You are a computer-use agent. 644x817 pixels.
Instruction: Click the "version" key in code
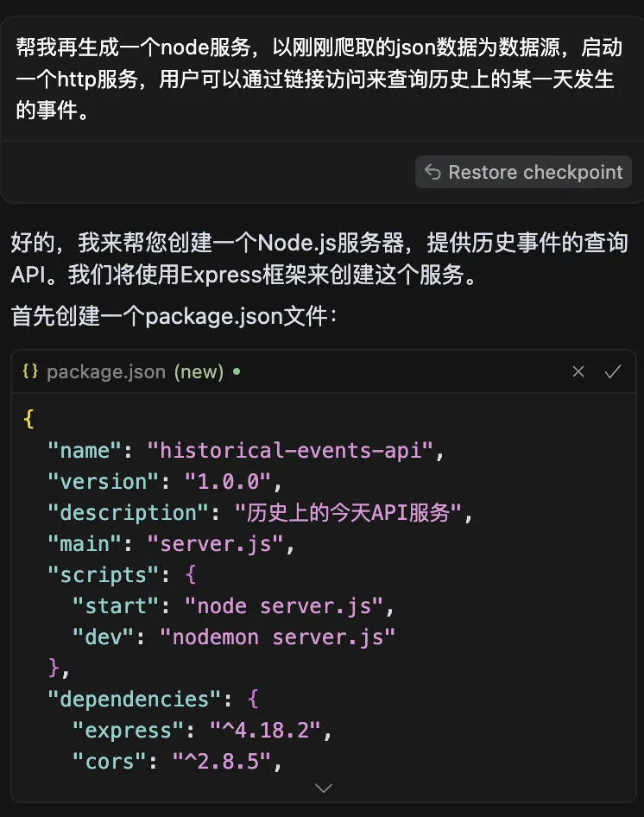click(103, 482)
